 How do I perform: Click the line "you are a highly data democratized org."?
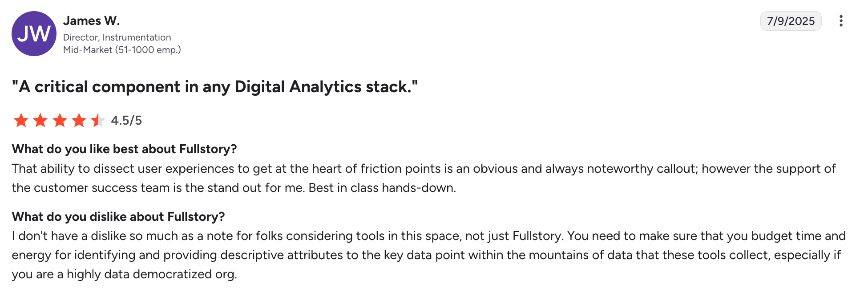click(x=125, y=274)
